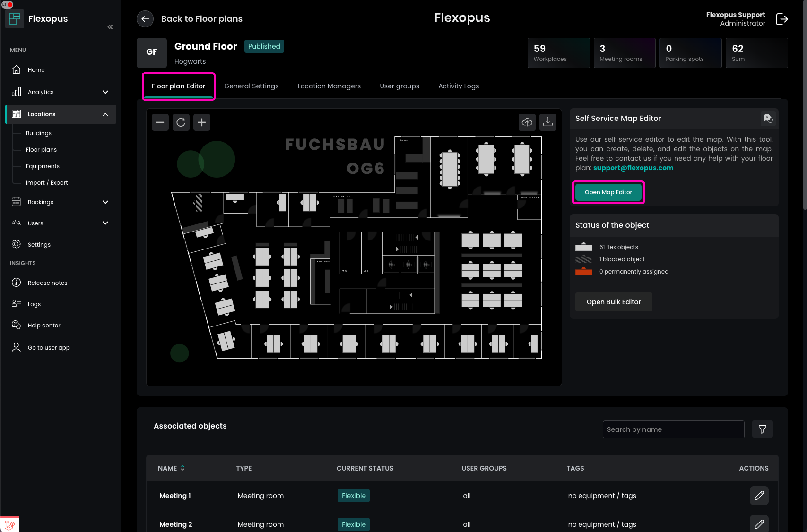Zoom in with the plus icon
The width and height of the screenshot is (807, 532).
tap(202, 122)
